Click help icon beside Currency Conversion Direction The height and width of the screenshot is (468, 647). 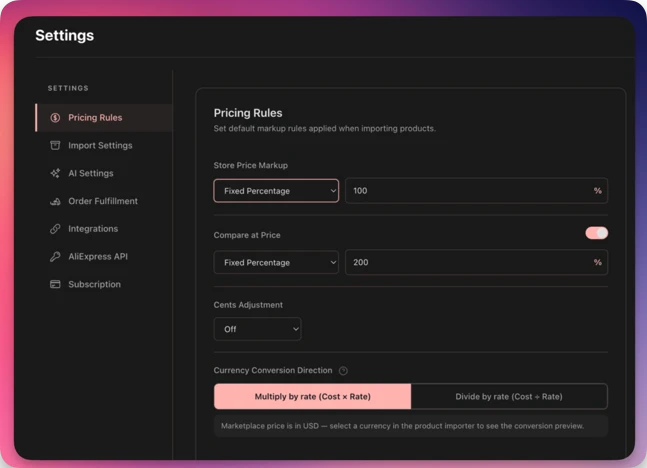point(343,371)
